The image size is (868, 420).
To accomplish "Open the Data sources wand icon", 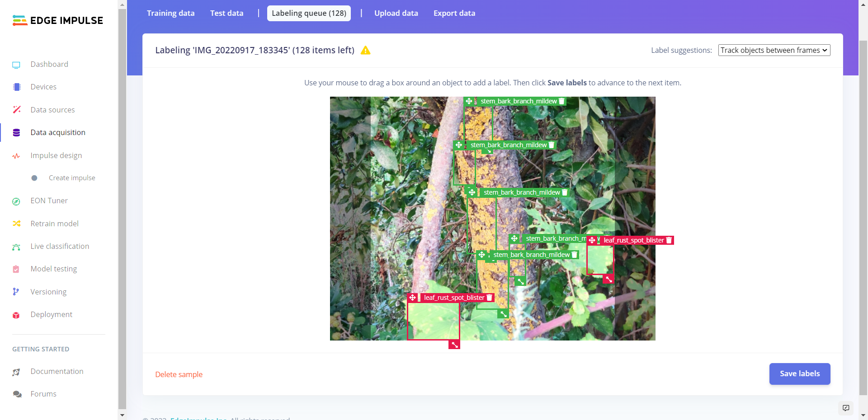I will (x=17, y=110).
